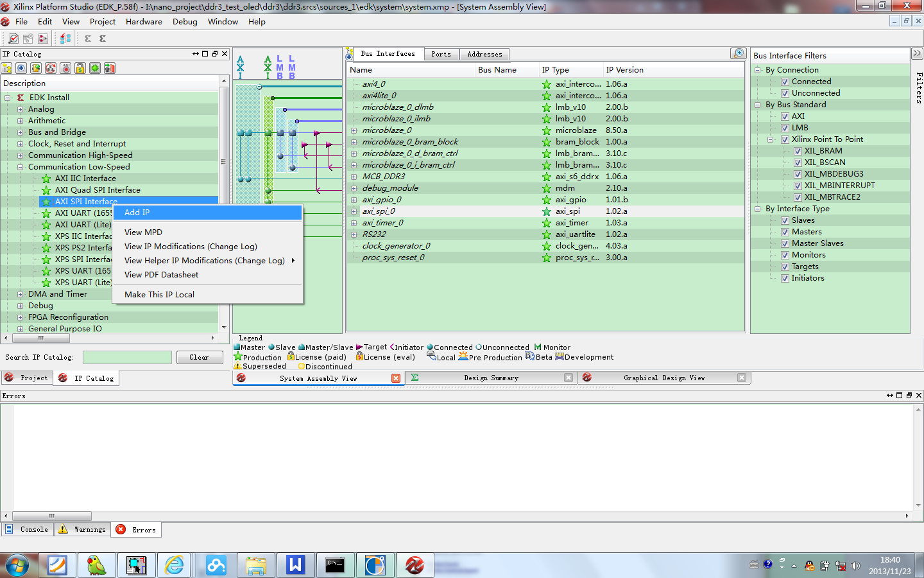Switch to the Ports tab

point(441,54)
